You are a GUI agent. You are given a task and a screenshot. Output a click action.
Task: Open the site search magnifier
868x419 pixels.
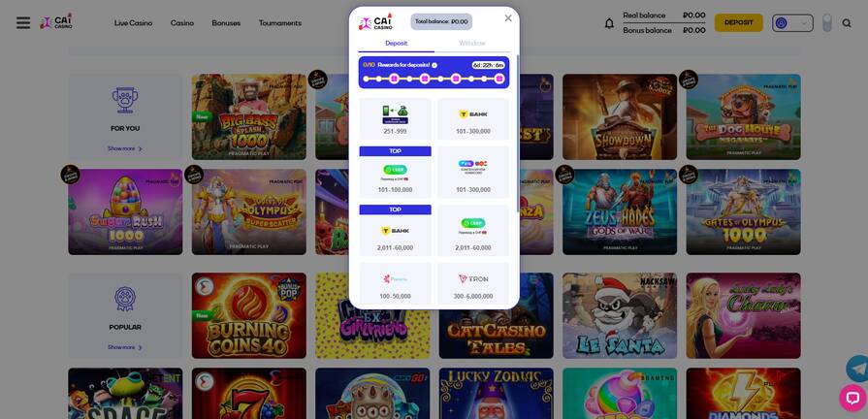[x=847, y=23]
